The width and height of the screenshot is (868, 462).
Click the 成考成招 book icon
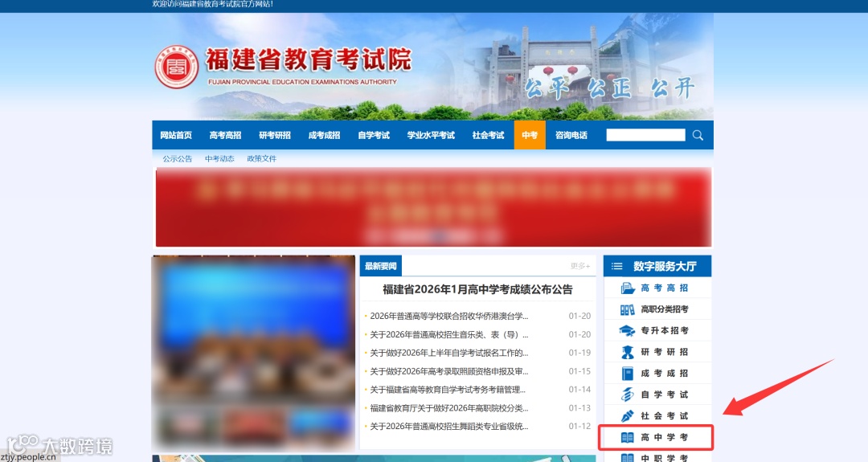(627, 374)
